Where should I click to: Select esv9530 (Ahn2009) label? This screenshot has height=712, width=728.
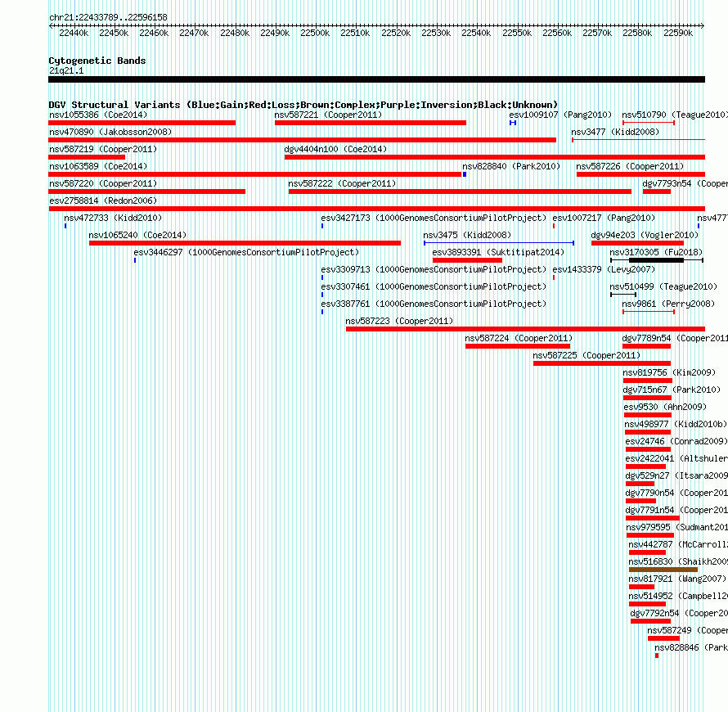pyautogui.click(x=665, y=407)
